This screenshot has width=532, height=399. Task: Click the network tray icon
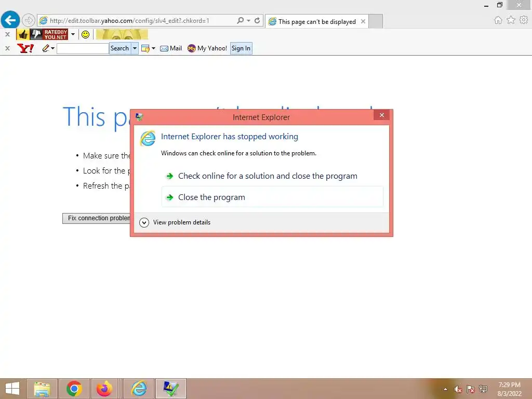[483, 389]
